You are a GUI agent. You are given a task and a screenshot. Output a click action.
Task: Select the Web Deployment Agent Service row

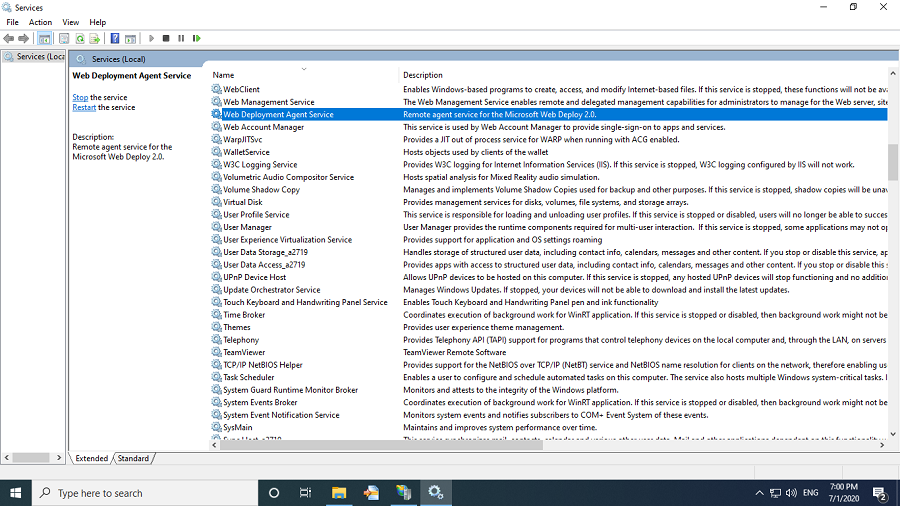(x=549, y=115)
